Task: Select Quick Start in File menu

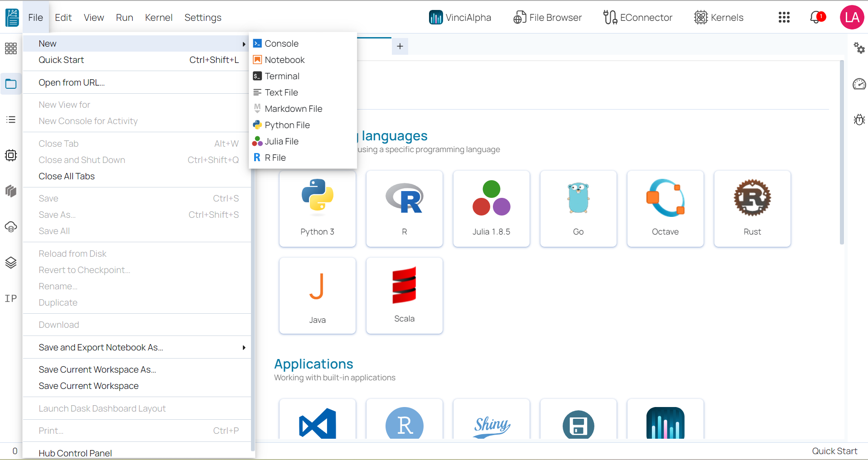Action: click(136, 60)
